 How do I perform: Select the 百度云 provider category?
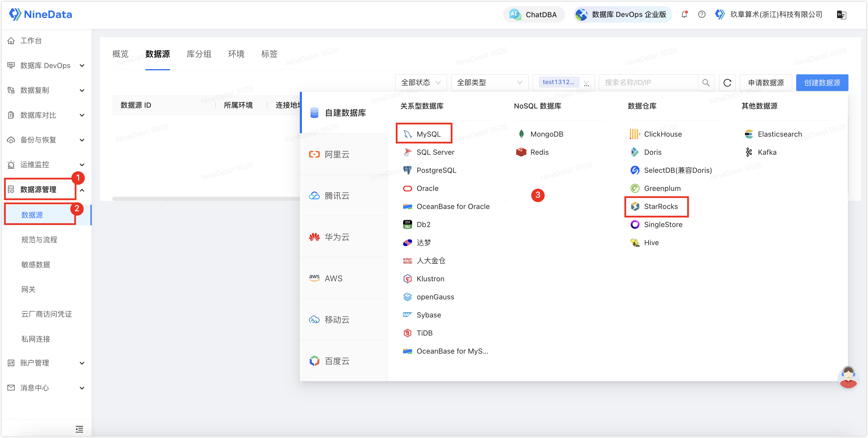[x=344, y=361]
